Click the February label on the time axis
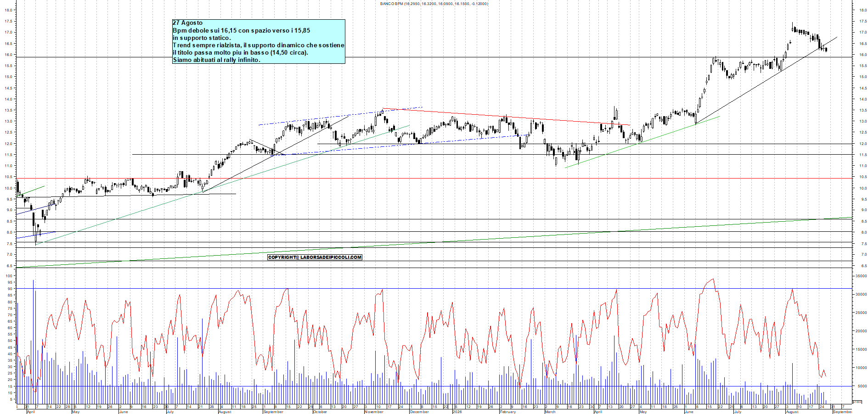The width and height of the screenshot is (868, 414). 508,412
